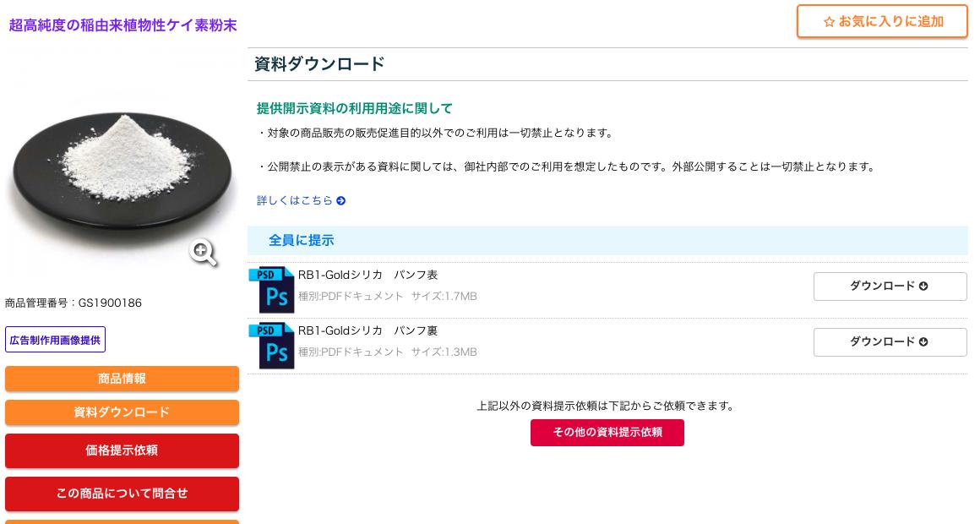Select 資料ダウンロード in the left sidebar
Viewport: 980px width, 524px height.
122,412
